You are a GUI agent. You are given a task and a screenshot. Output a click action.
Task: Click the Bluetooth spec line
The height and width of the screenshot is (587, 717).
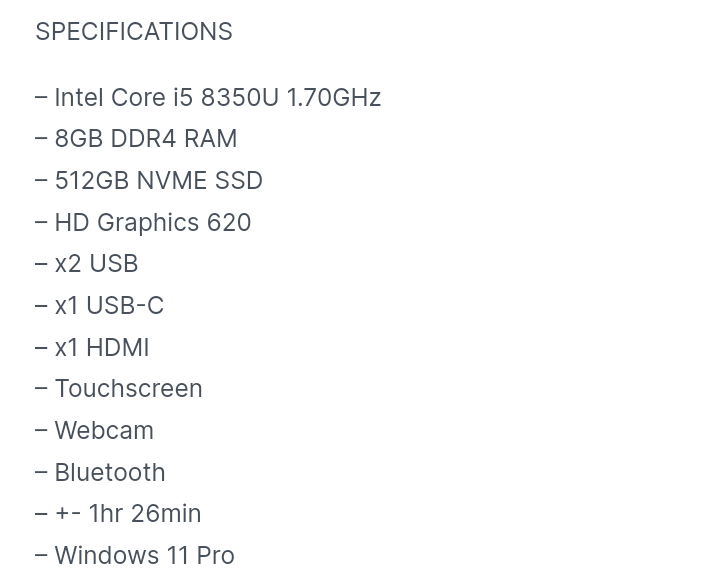110,472
